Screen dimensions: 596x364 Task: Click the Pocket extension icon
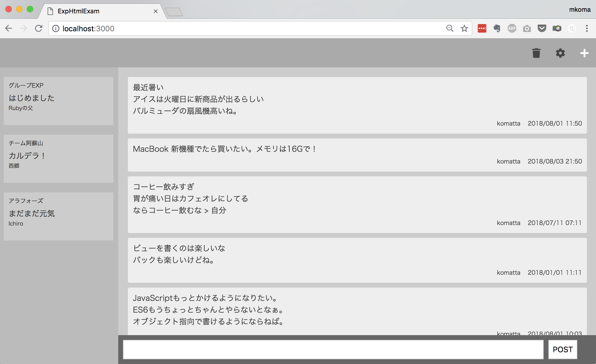542,28
